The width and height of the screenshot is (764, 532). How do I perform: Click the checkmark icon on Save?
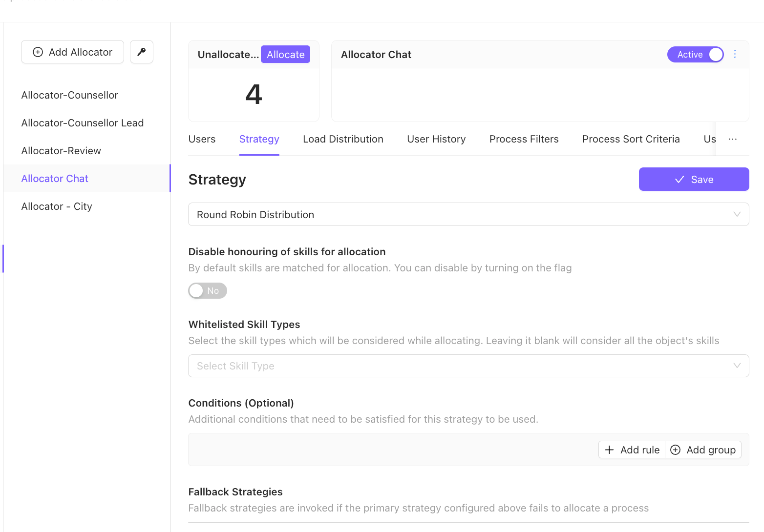click(x=679, y=180)
